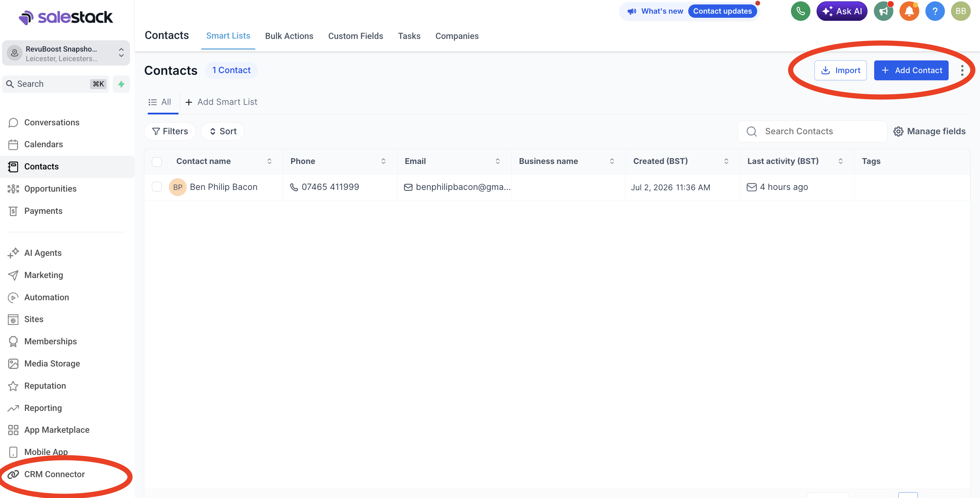
Task: Open Payments in the sidebar
Action: (43, 211)
